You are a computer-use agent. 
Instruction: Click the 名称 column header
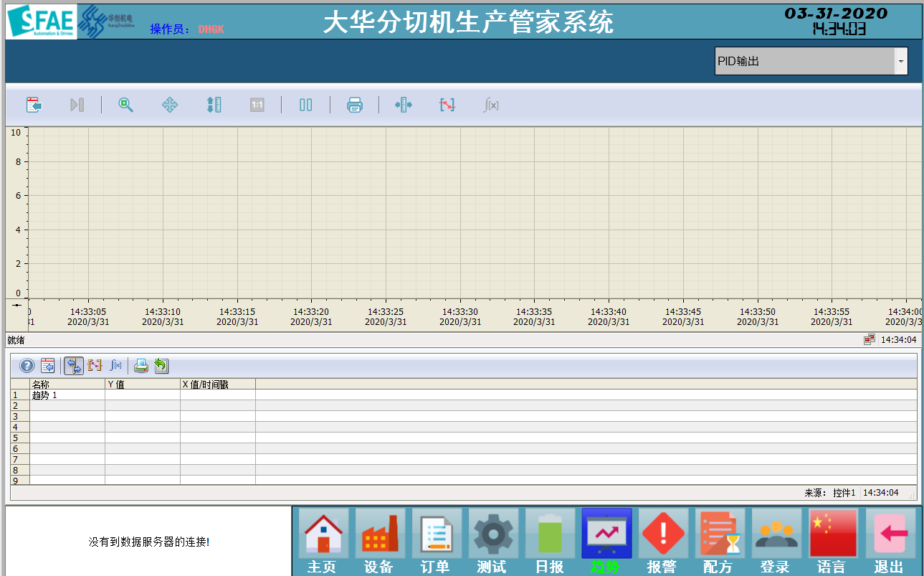click(67, 384)
